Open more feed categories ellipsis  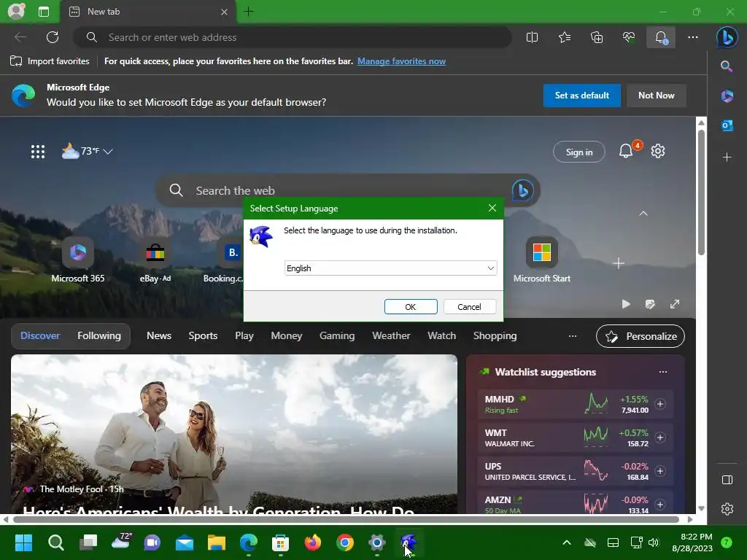573,335
